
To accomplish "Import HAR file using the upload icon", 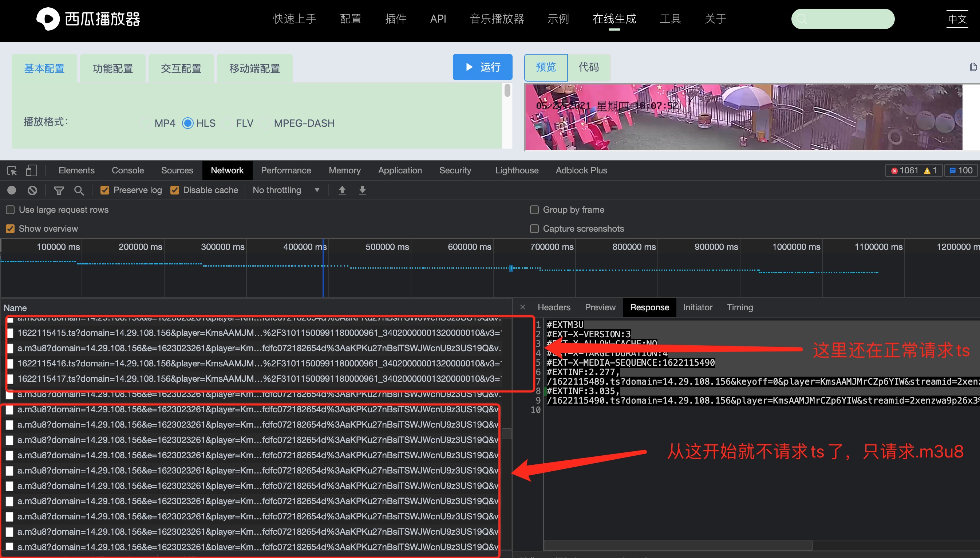I will coord(342,190).
